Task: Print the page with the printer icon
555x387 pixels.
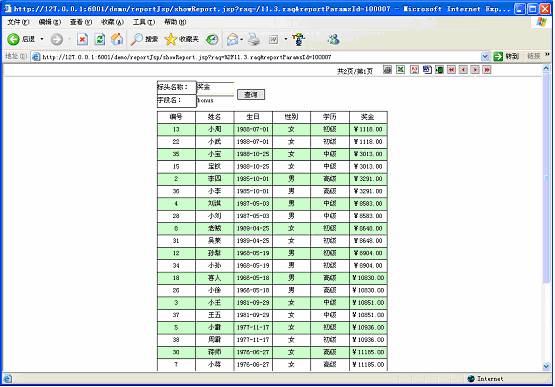Action: coord(254,39)
